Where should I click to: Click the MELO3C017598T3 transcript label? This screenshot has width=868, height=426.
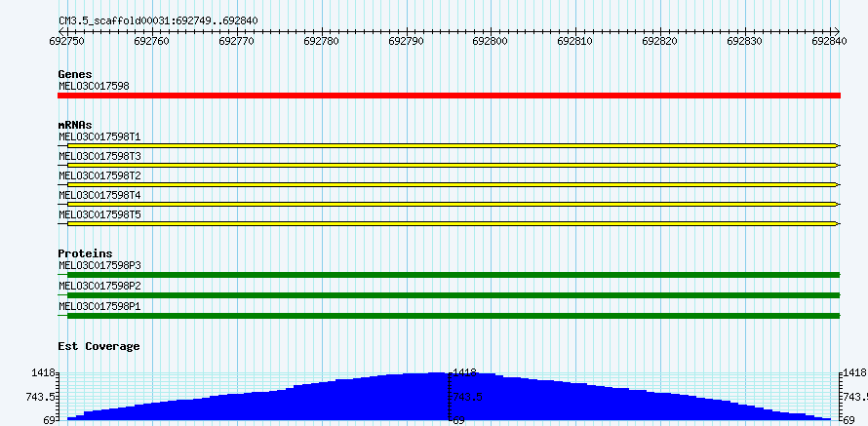pos(99,156)
